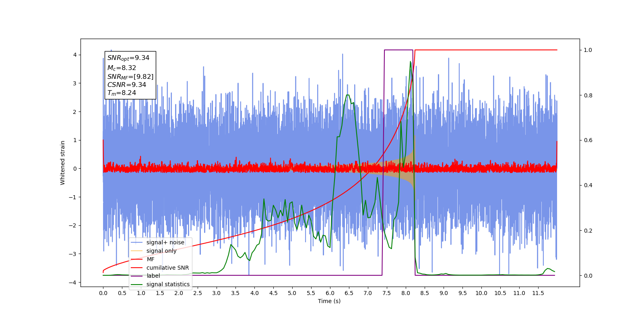Image resolution: width=644 pixels, height=322 pixels.
Task: Click the 6.5 tick on time axis
Action: coord(349,293)
